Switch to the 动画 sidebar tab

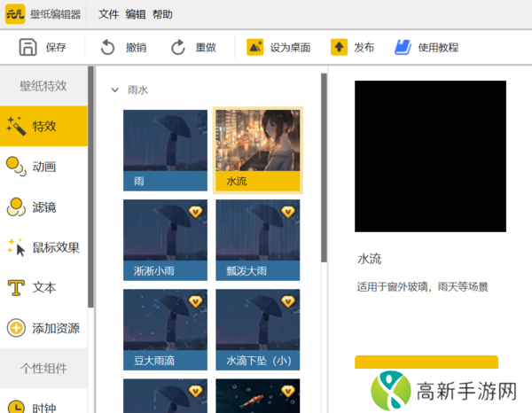tap(43, 167)
